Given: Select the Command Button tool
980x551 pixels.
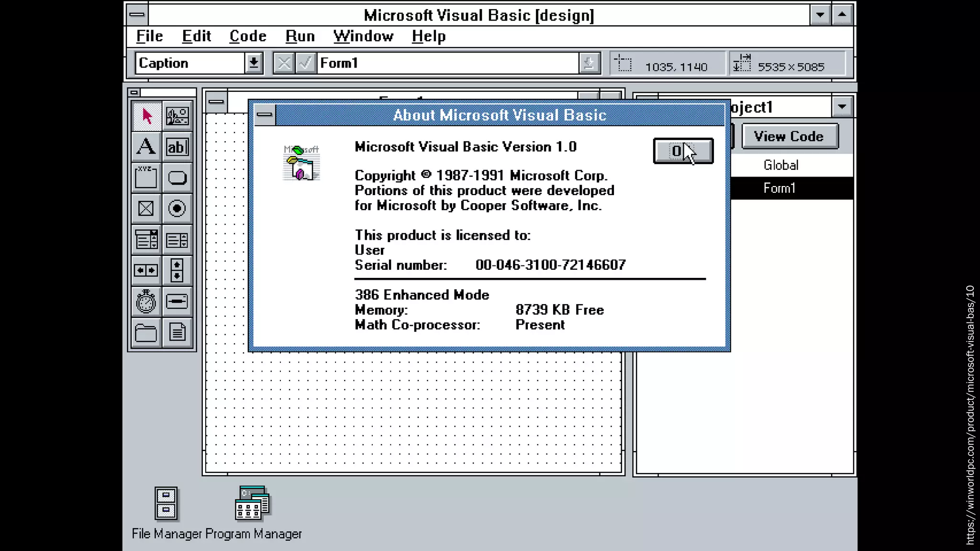Looking at the screenshot, I should tap(177, 177).
